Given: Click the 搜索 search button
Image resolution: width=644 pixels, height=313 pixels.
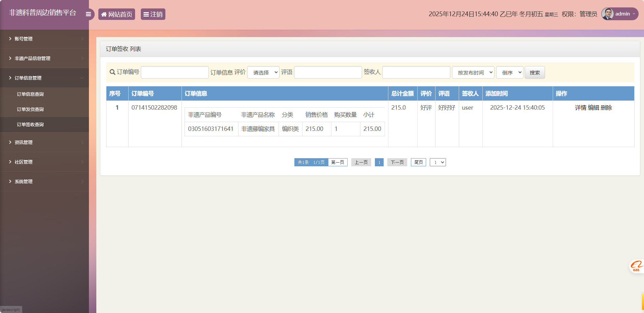Looking at the screenshot, I should click(535, 72).
